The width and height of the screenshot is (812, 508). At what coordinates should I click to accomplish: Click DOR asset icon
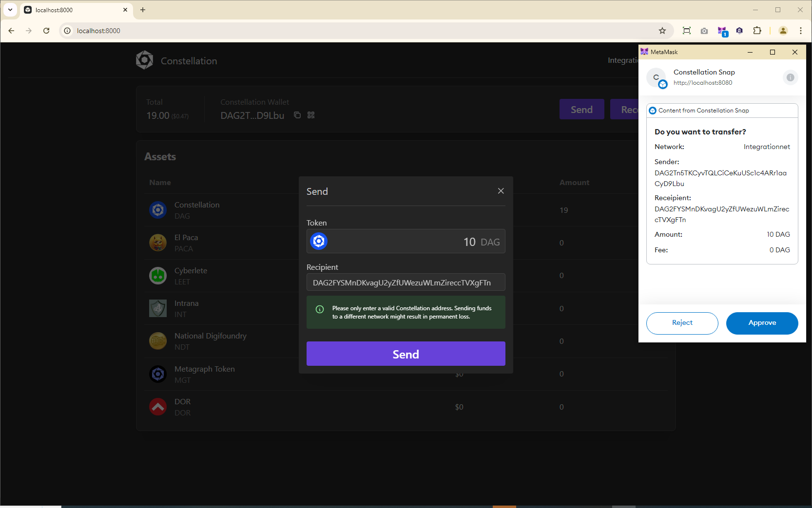158,407
